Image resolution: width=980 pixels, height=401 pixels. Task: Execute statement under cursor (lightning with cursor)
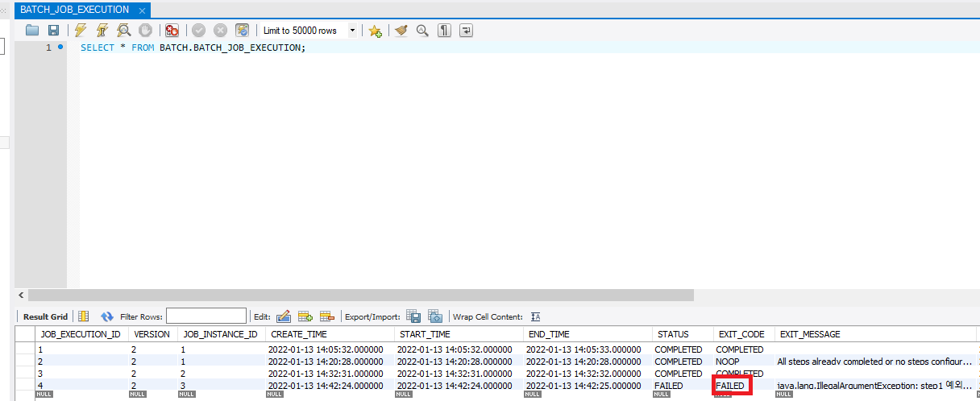(x=102, y=31)
